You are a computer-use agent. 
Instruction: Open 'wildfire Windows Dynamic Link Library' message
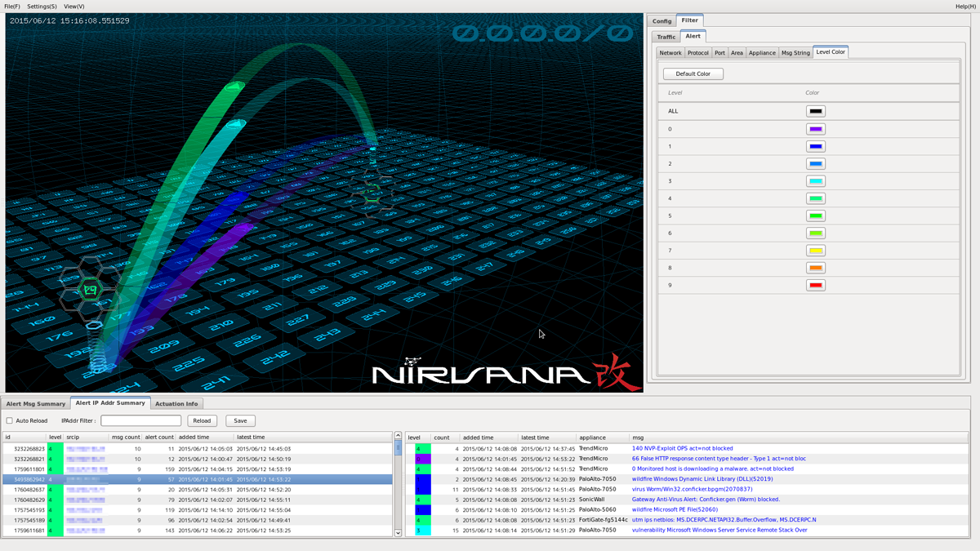702,479
